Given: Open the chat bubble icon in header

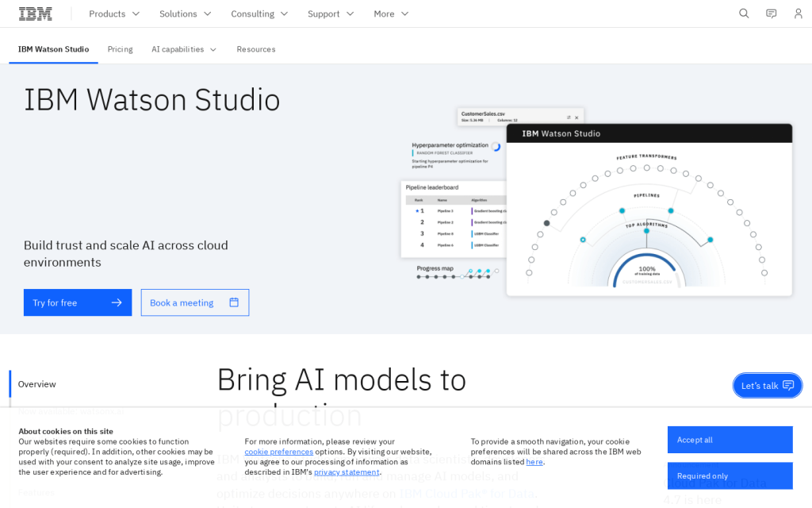Looking at the screenshot, I should (x=771, y=13).
